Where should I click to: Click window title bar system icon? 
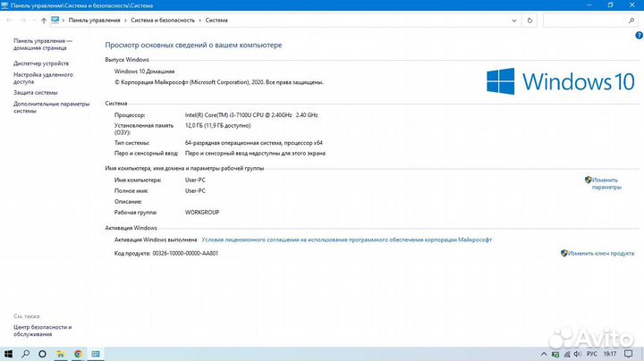(x=4, y=5)
